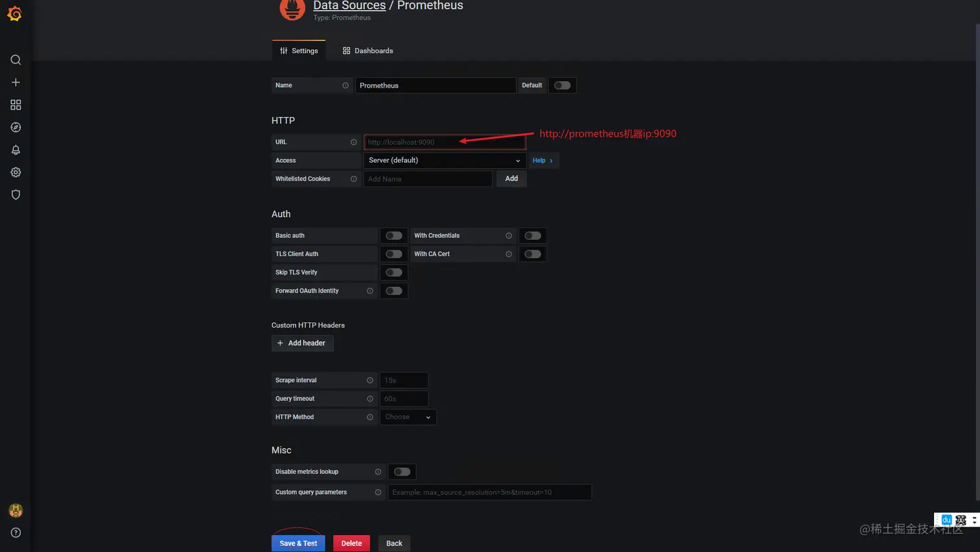Open the HTTP Method dropdown
Screen dimensions: 980x552
408,416
